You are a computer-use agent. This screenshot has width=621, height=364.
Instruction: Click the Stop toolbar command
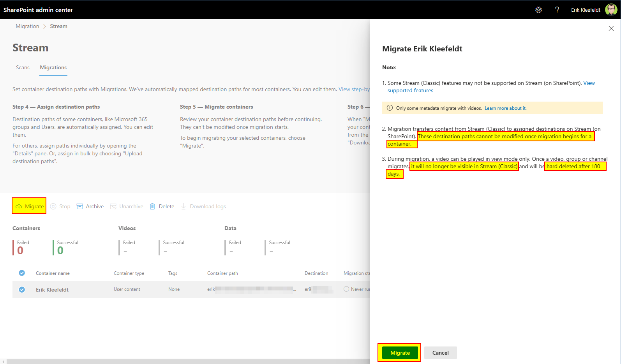(60, 206)
